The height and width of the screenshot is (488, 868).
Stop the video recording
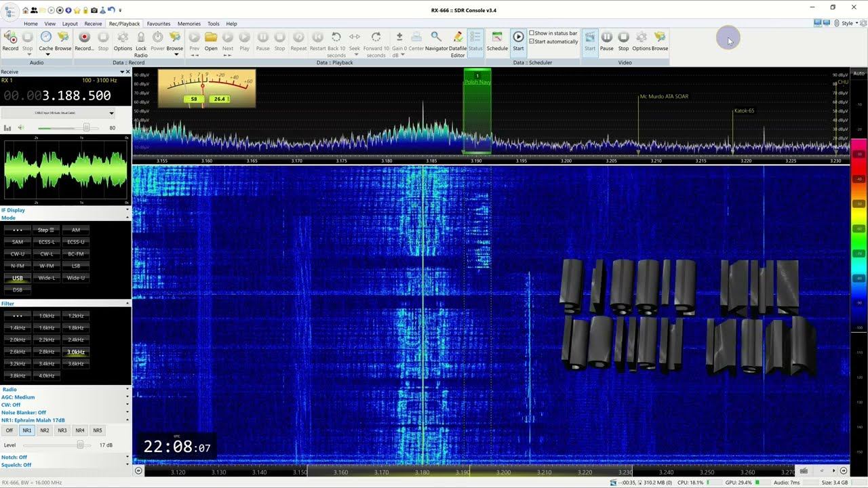[x=623, y=41]
